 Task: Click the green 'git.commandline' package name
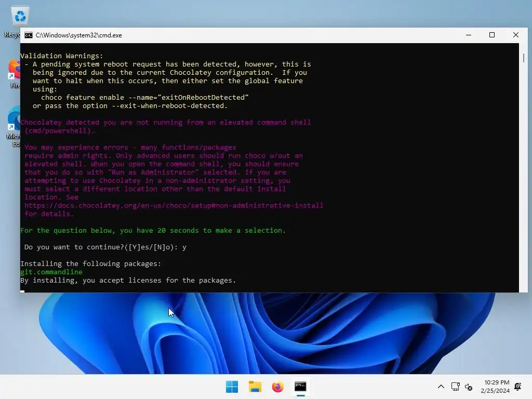(x=51, y=272)
